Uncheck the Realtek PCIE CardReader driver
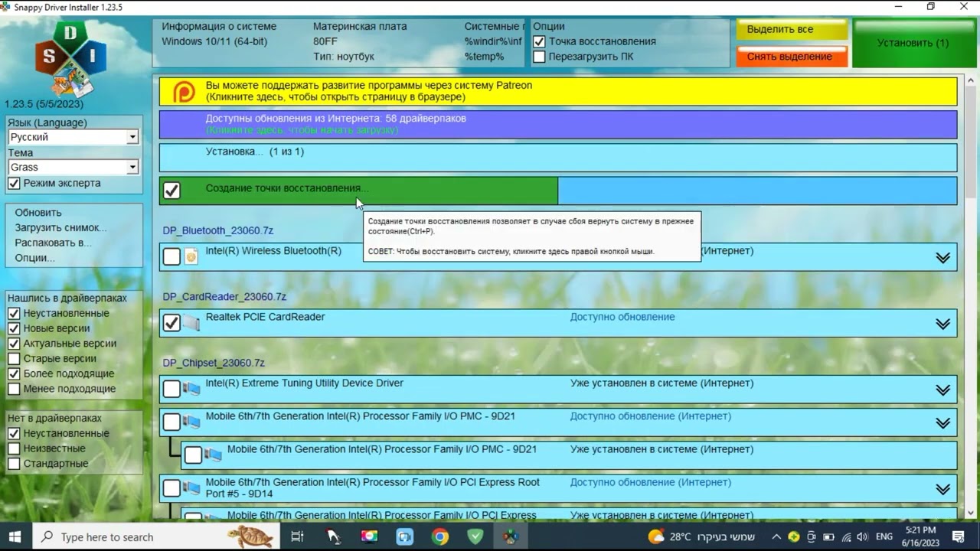The image size is (980, 551). coord(171,323)
